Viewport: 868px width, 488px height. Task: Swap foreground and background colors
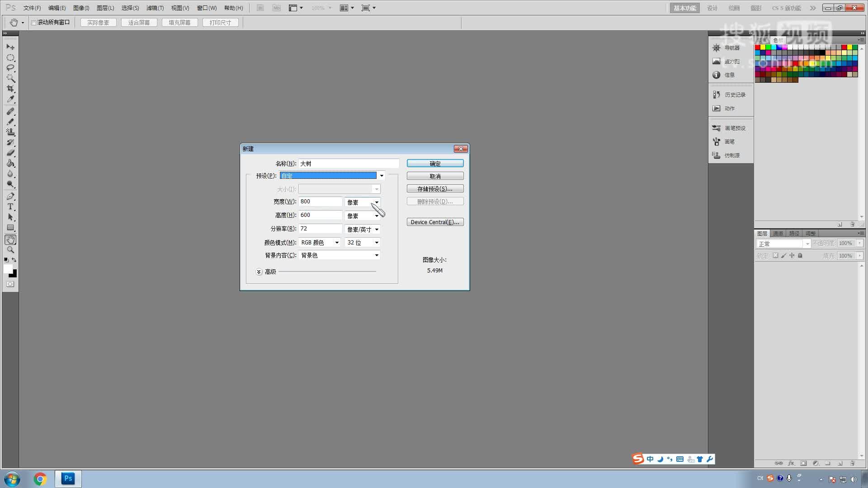(x=14, y=260)
